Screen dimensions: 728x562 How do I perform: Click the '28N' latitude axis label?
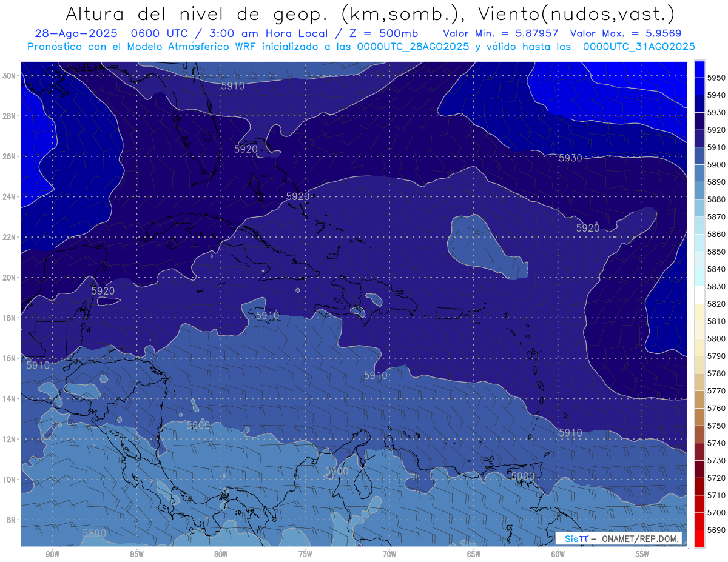[9, 116]
